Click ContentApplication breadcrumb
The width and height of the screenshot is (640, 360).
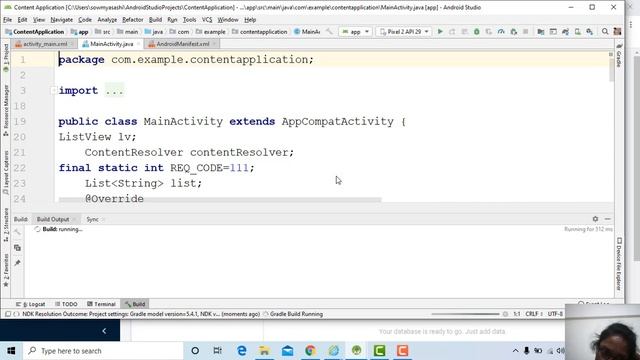pos(35,31)
